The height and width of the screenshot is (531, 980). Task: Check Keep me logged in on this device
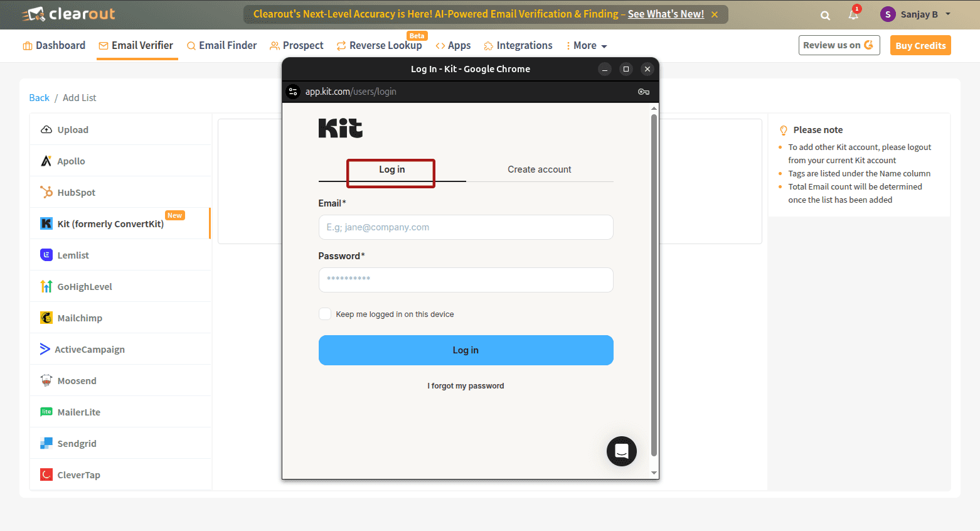325,314
